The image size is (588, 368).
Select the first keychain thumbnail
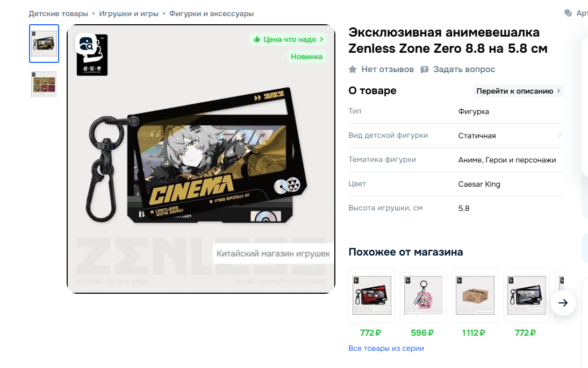point(44,44)
